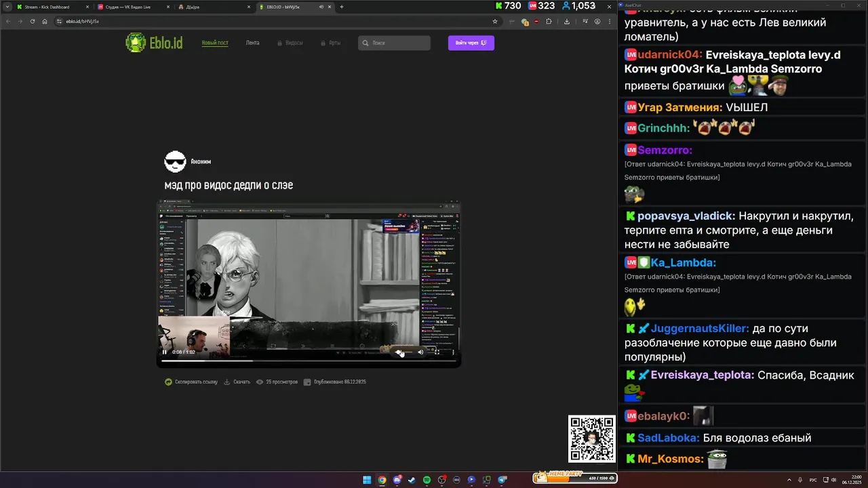The height and width of the screenshot is (488, 868).
Task: Open the locked Арты section
Action: point(330,43)
